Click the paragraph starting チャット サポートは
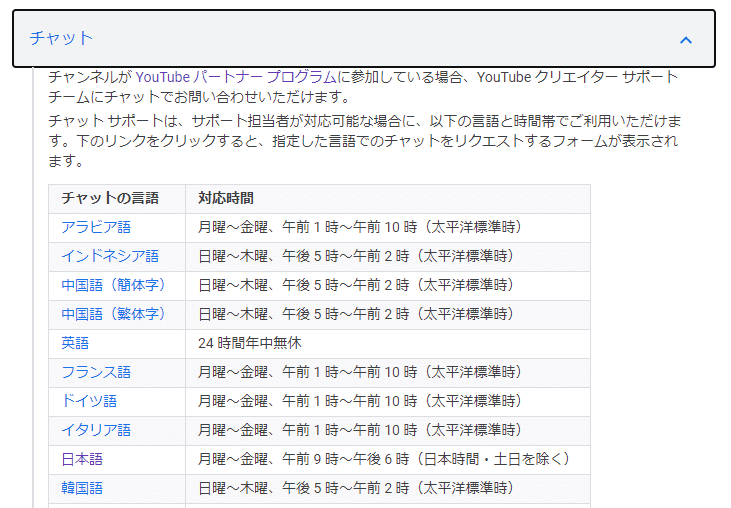 (x=365, y=141)
